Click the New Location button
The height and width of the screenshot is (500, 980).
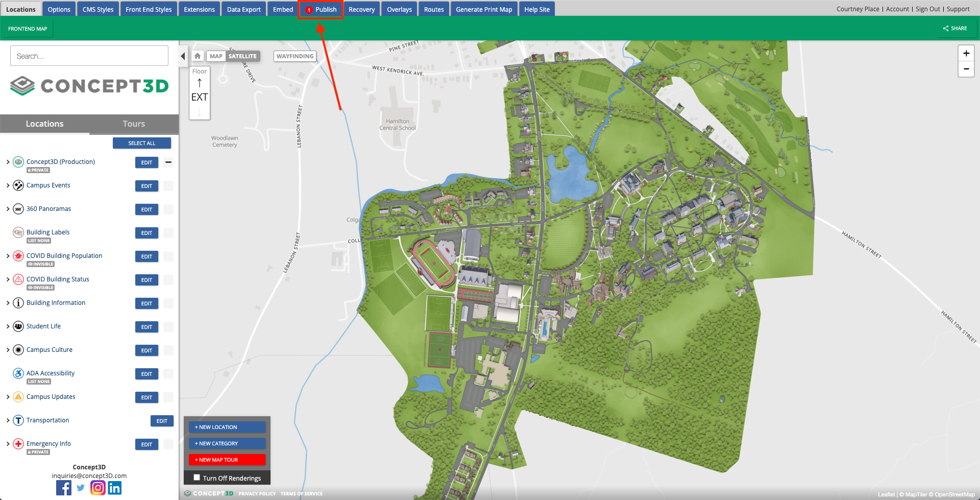[227, 427]
